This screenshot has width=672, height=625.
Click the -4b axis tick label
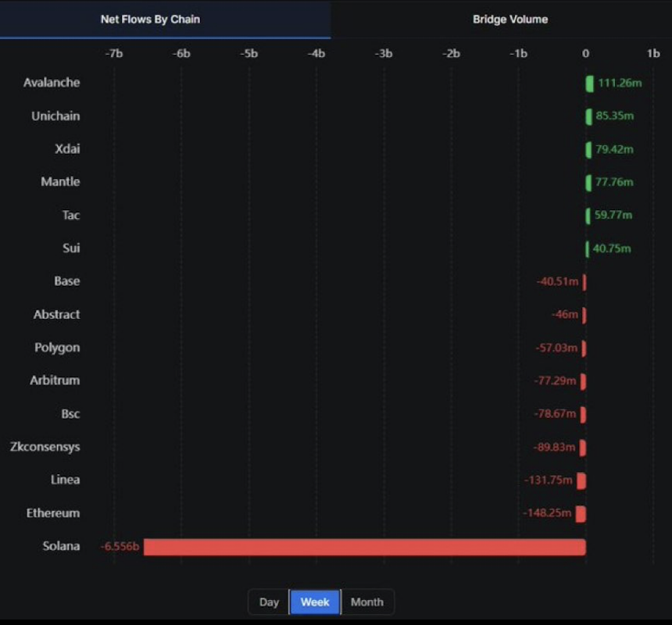(x=316, y=54)
